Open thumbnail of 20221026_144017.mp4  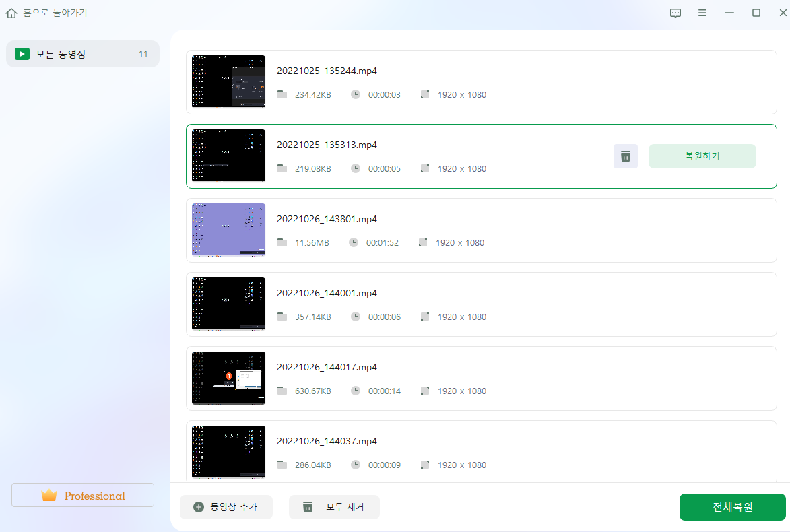tap(229, 378)
